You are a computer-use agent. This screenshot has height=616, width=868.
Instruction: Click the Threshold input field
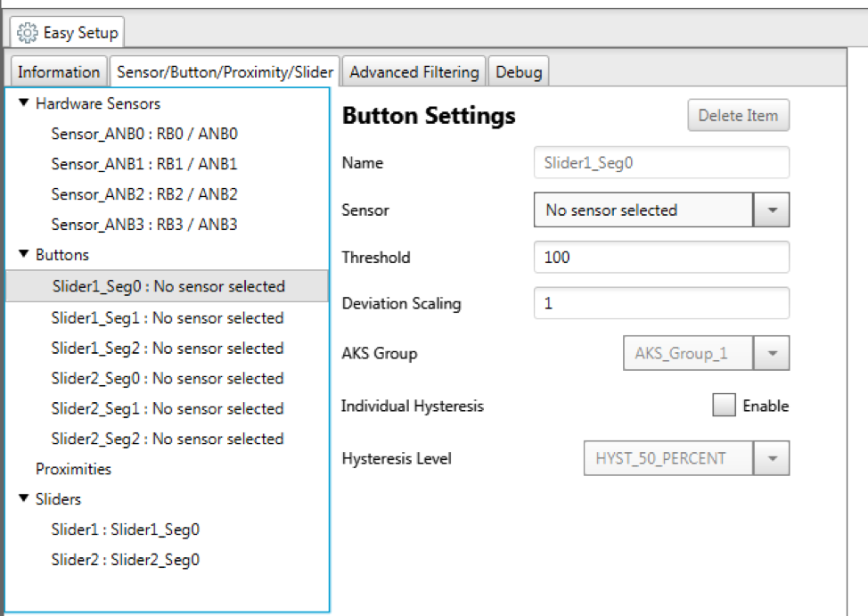(661, 257)
